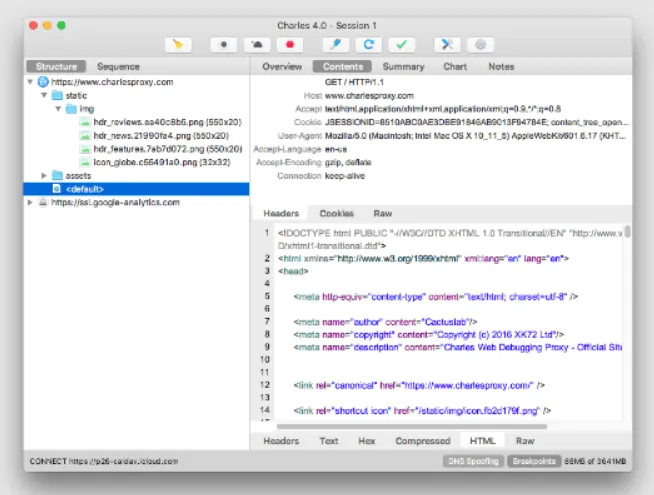Open the response Hex tab
Viewport: 654px width, 495px height.
[x=367, y=441]
